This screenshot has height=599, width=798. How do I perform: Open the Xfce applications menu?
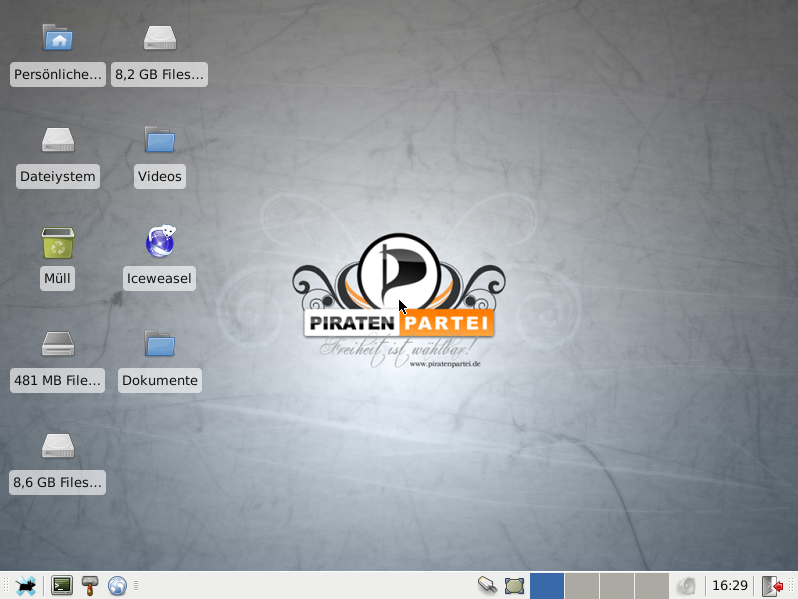26,586
